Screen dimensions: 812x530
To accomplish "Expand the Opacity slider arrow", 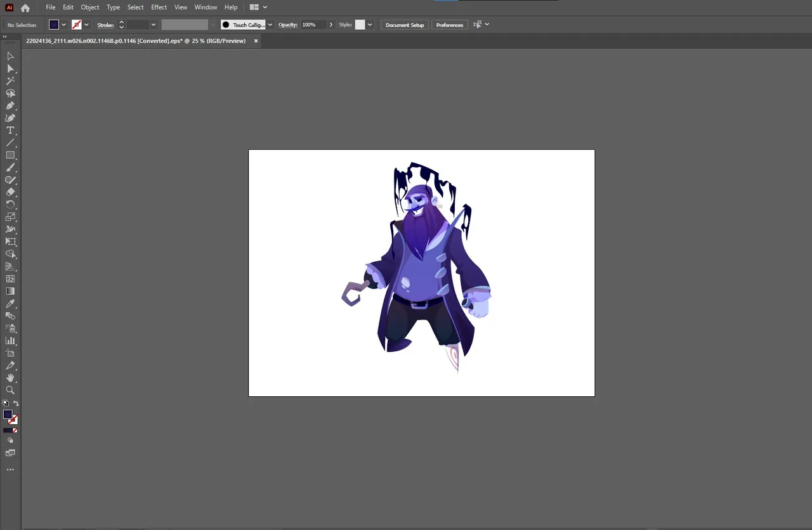I will [x=331, y=25].
